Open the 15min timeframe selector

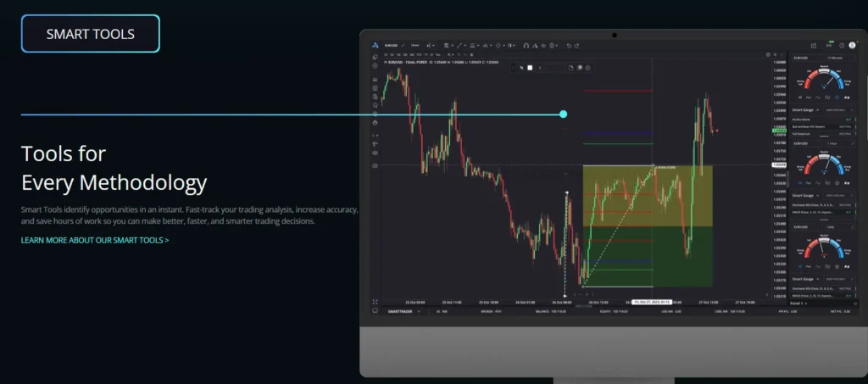coord(415,46)
